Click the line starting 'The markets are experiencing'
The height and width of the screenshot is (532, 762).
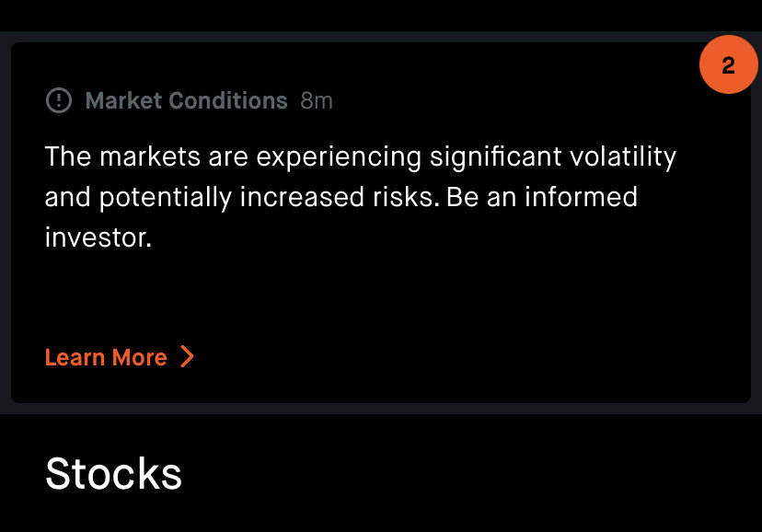tap(360, 156)
